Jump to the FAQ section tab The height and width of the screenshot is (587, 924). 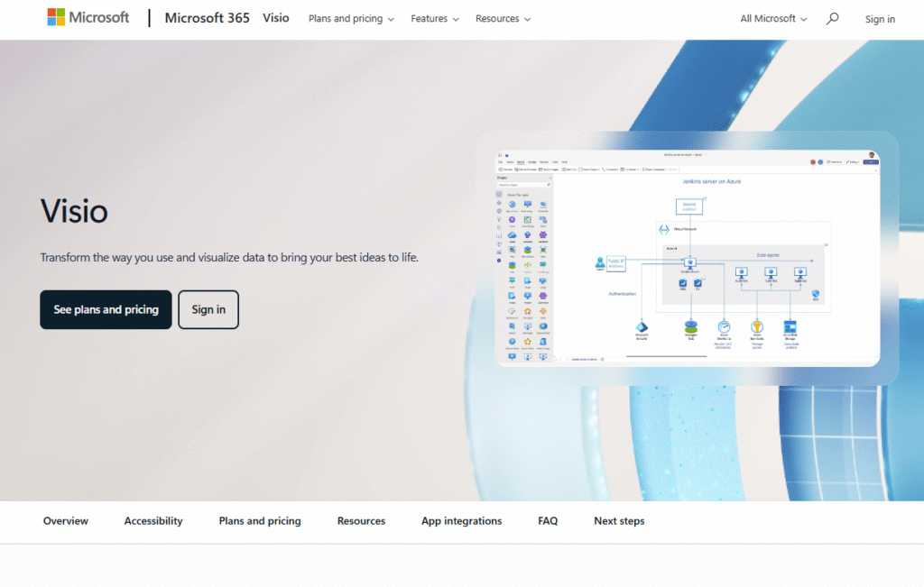[548, 521]
